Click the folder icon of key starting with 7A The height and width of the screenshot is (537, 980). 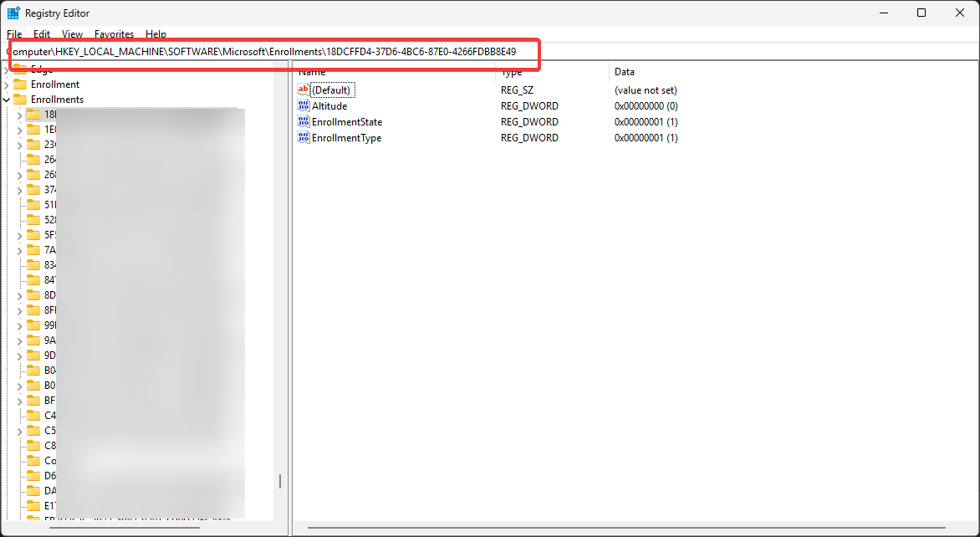[x=33, y=250]
